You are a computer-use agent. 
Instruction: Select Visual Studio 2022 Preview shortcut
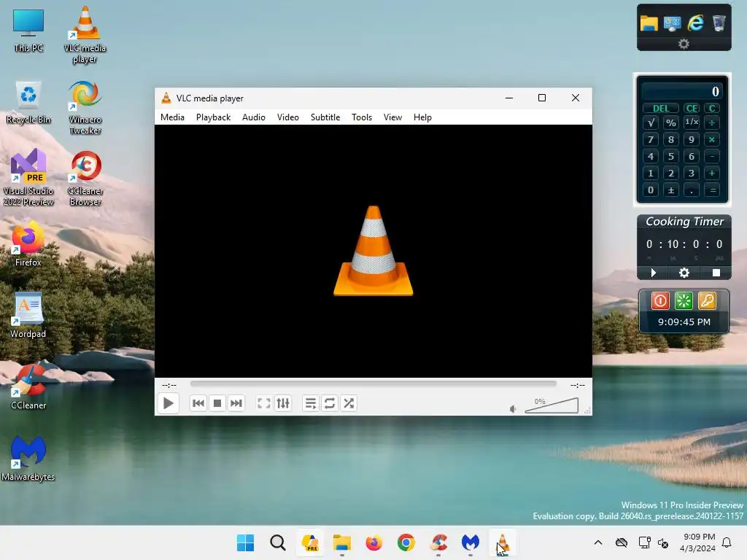(28, 177)
